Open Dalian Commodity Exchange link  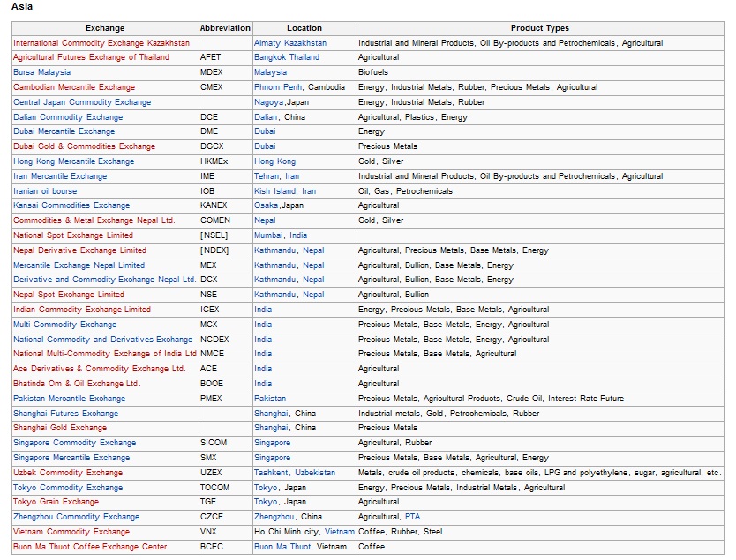(68, 117)
